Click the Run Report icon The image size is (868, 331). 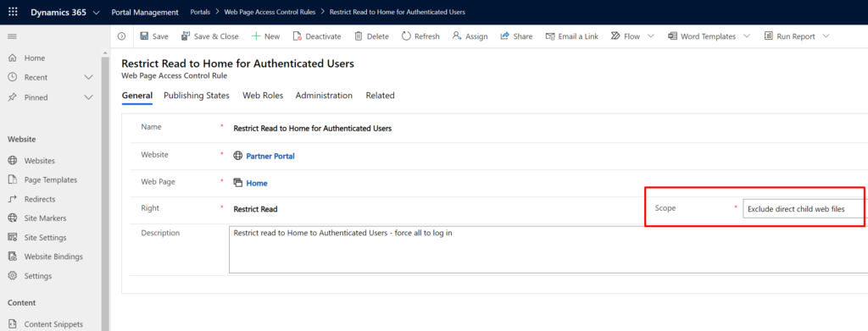[768, 36]
